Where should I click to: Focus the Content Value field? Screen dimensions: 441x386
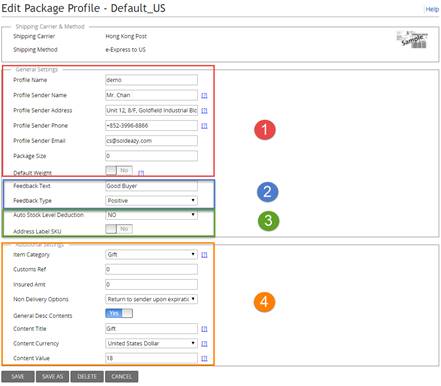pos(151,358)
